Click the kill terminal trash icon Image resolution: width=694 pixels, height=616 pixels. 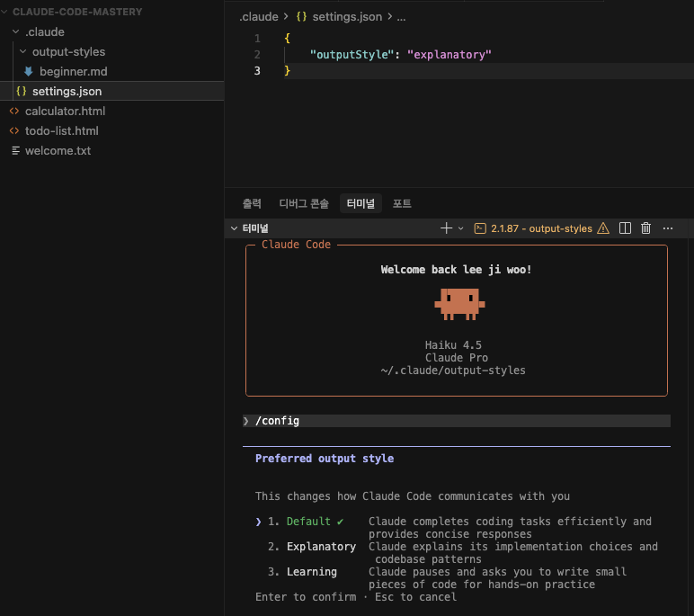click(645, 228)
